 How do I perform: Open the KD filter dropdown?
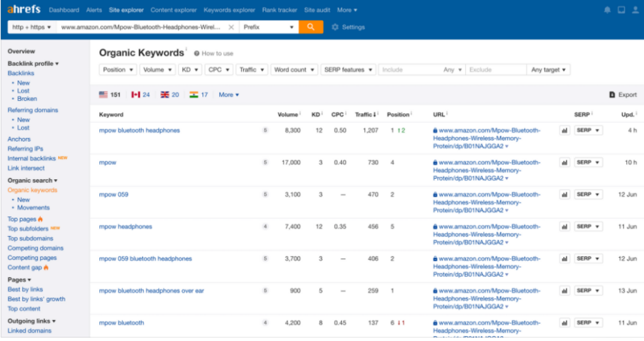click(x=190, y=70)
